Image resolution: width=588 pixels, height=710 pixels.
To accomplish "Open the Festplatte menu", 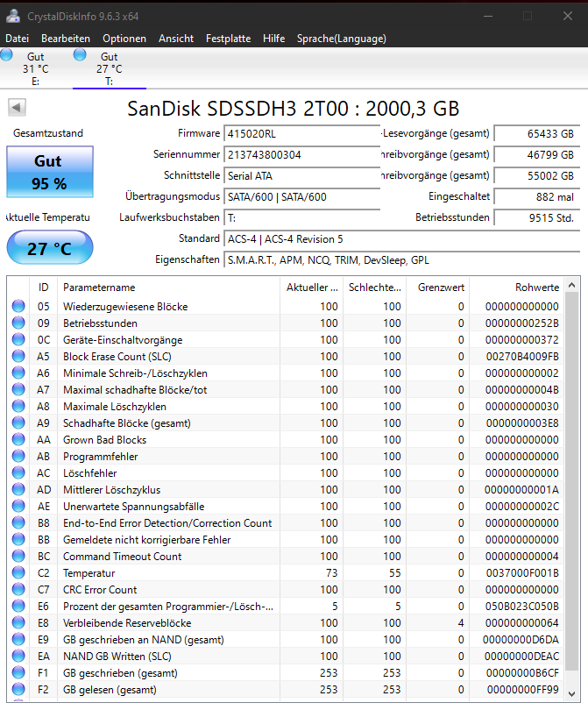I will 228,39.
